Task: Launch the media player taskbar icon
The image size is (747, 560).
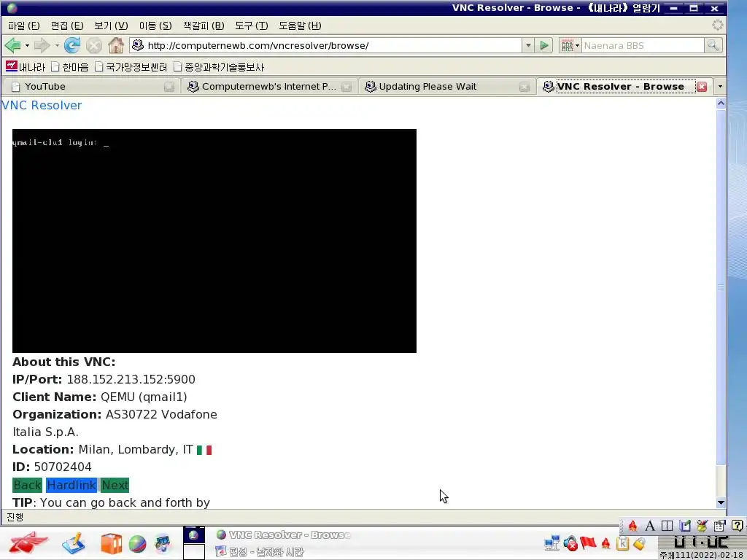Action: click(163, 544)
